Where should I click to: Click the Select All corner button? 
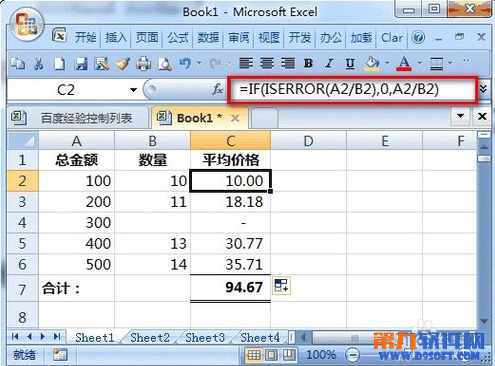tap(23, 141)
